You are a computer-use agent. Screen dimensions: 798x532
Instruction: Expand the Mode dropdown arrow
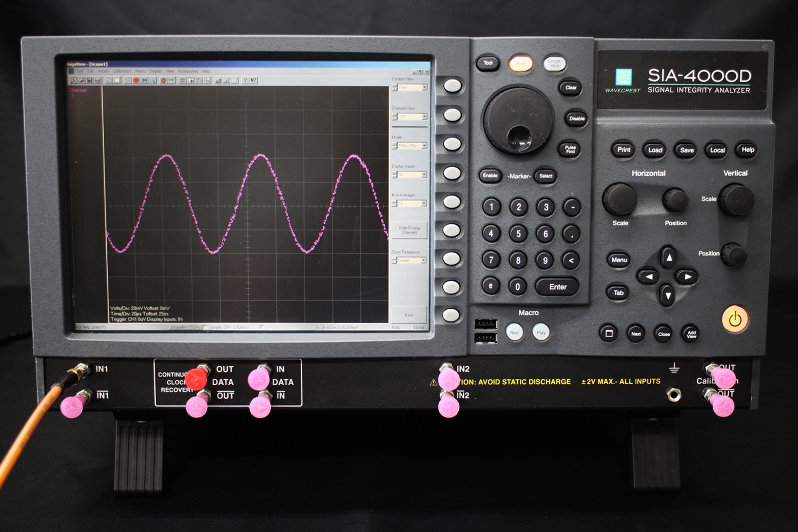click(x=424, y=146)
